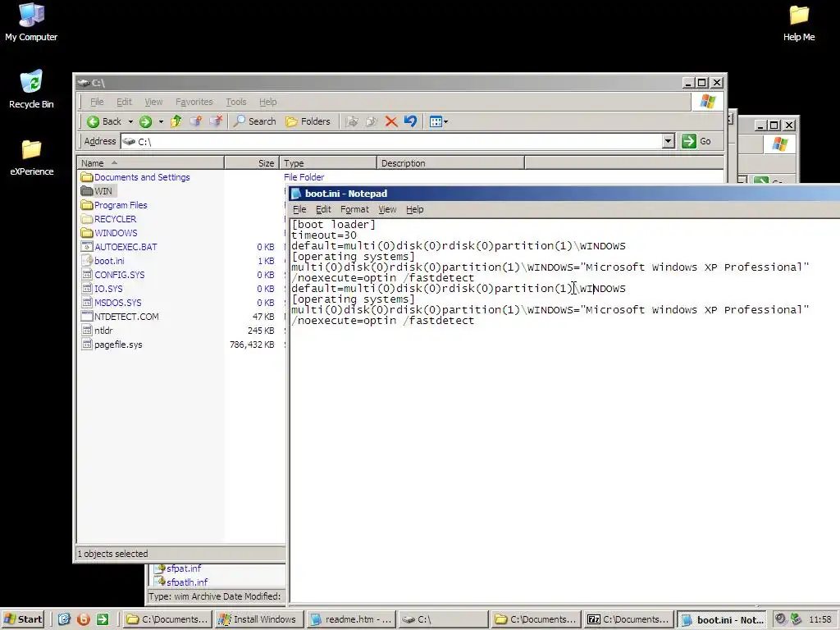Screen dimensions: 840x630
Task: Click the Go button
Action: click(x=696, y=141)
